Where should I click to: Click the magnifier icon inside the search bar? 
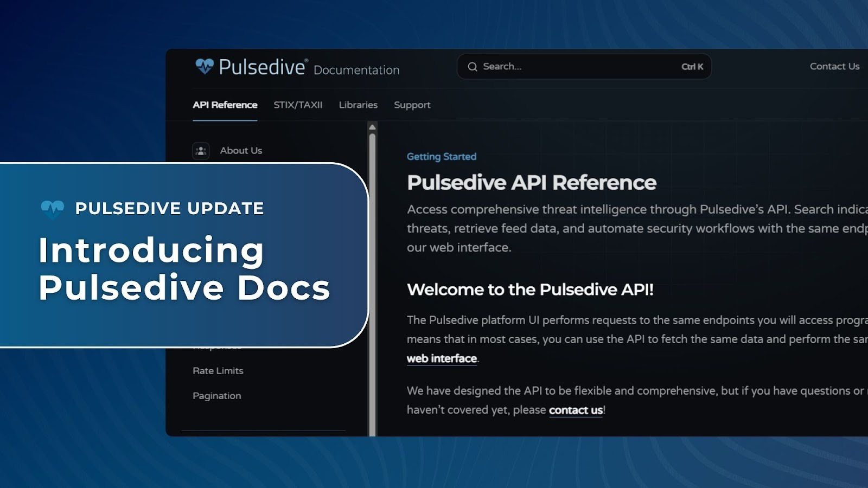pos(473,66)
